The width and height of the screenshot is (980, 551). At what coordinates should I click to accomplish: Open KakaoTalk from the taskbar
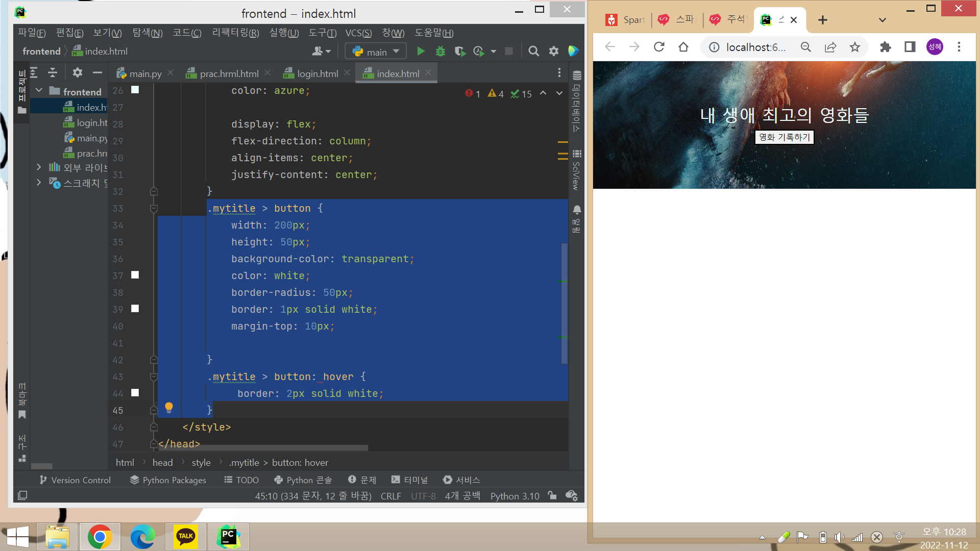(x=185, y=536)
